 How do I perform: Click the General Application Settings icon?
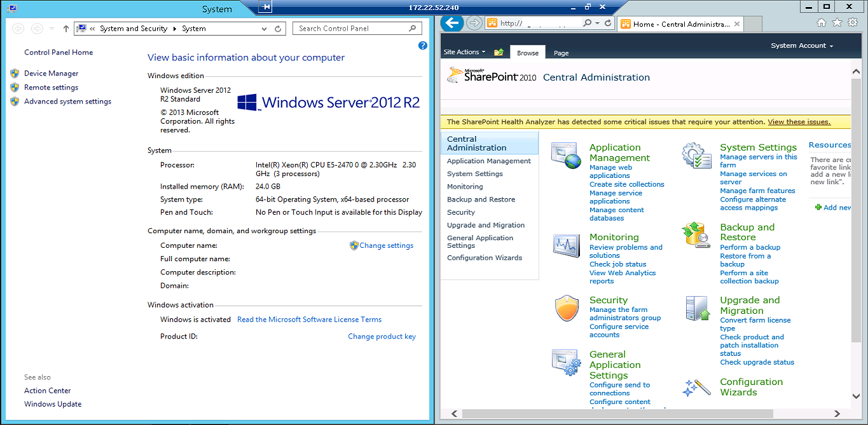566,363
